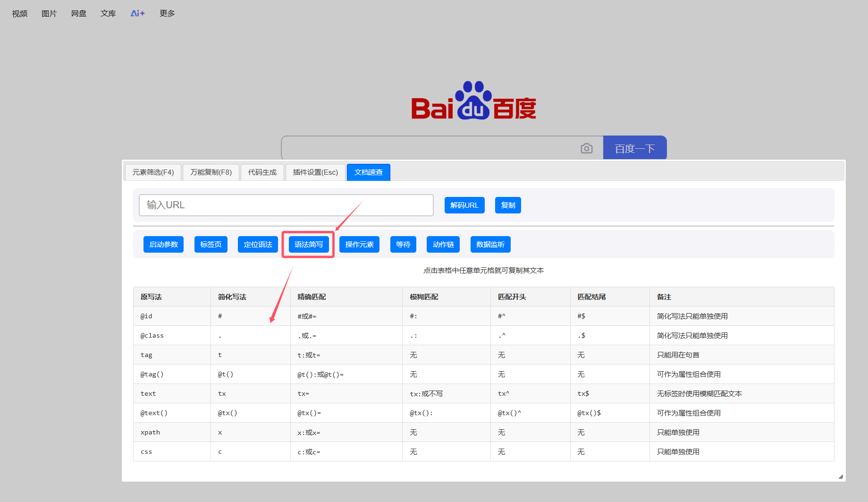Viewport: 868px width, 502px height.
Task: Click the 精确匹配 column header
Action: pyautogui.click(x=346, y=297)
